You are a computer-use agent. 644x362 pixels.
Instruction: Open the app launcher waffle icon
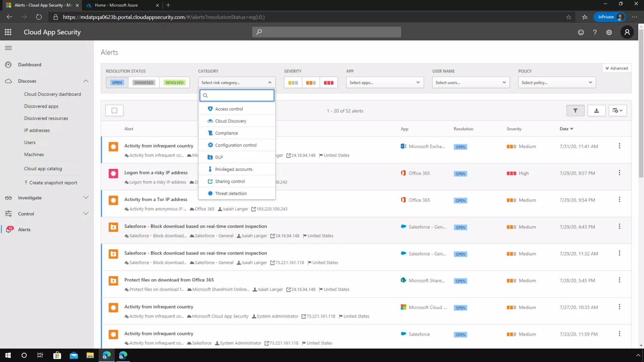coord(8,32)
